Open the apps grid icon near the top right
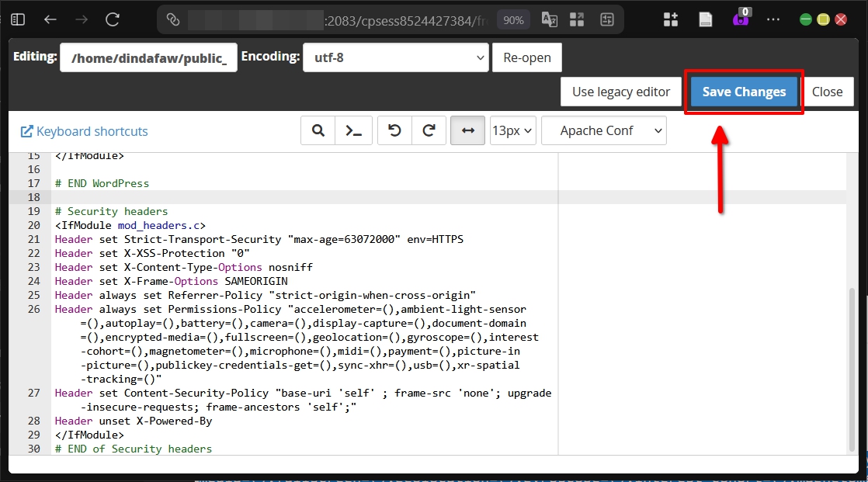 670,19
